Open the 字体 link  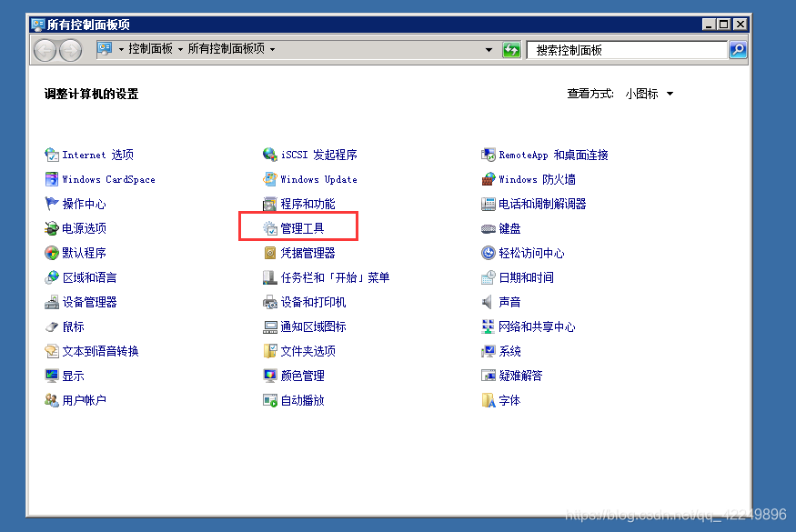pyautogui.click(x=509, y=400)
